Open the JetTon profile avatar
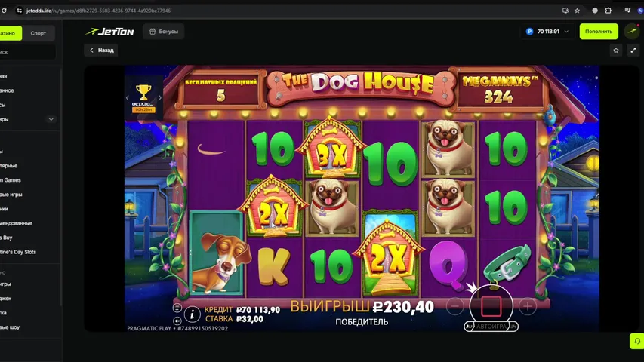The height and width of the screenshot is (362, 644). pos(632,32)
